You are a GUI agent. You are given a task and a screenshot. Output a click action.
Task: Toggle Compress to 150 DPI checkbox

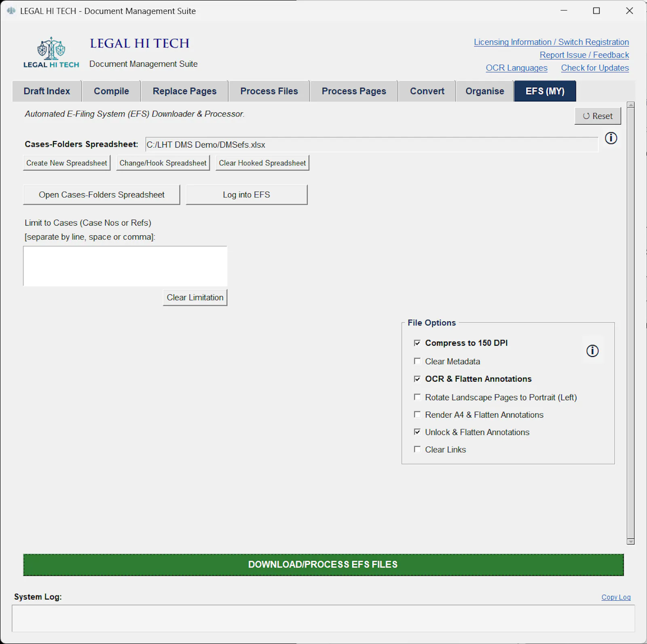tap(417, 343)
